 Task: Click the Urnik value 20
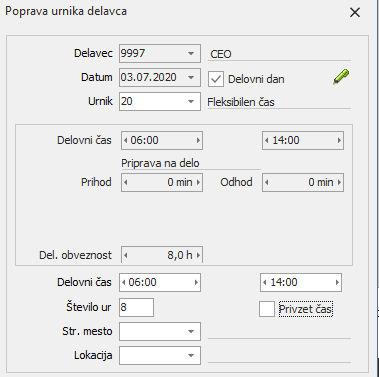127,101
